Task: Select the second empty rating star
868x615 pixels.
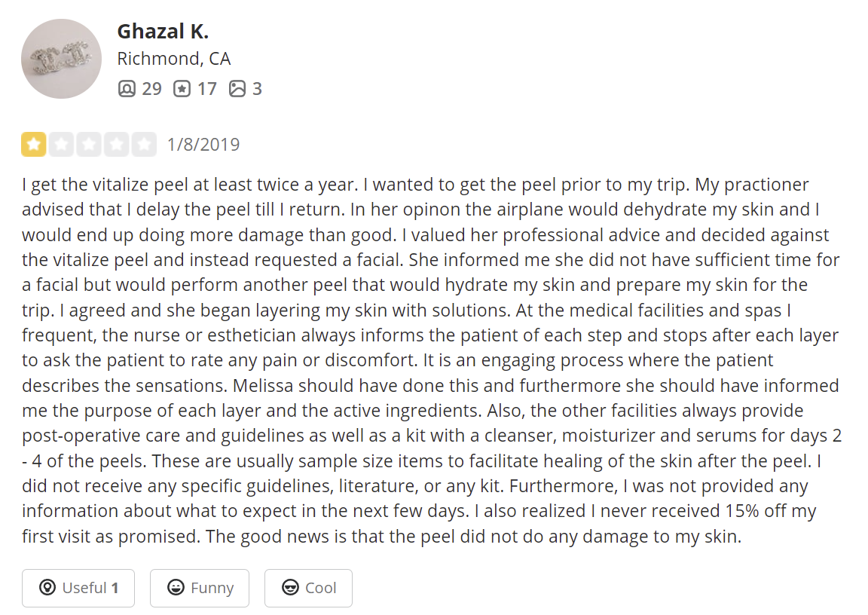Action: tap(62, 145)
